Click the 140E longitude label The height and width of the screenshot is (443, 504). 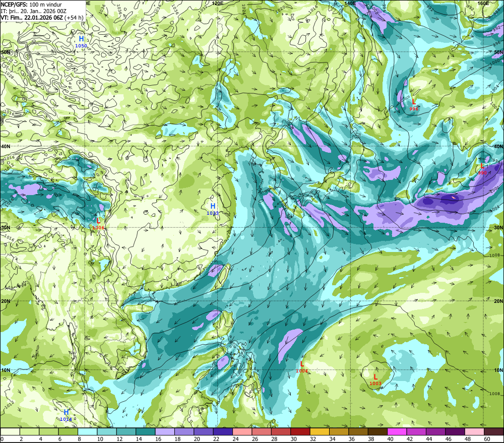tap(350, 3)
